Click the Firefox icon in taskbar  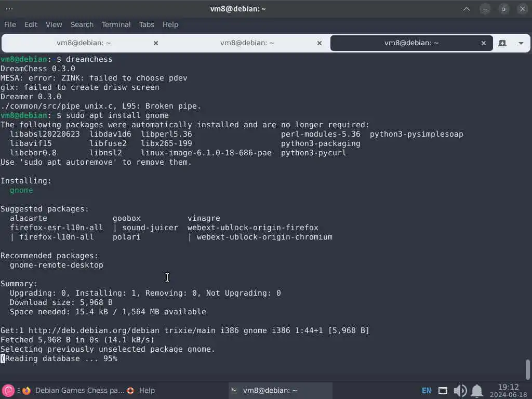[26, 391]
